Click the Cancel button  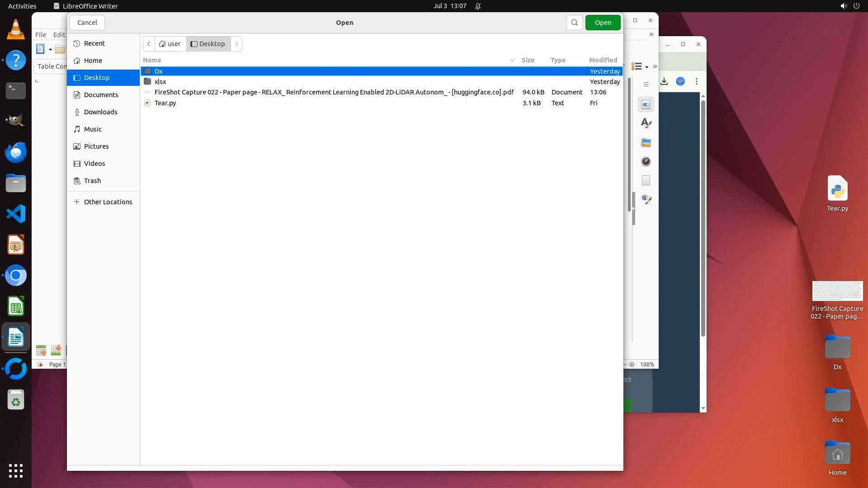[87, 23]
